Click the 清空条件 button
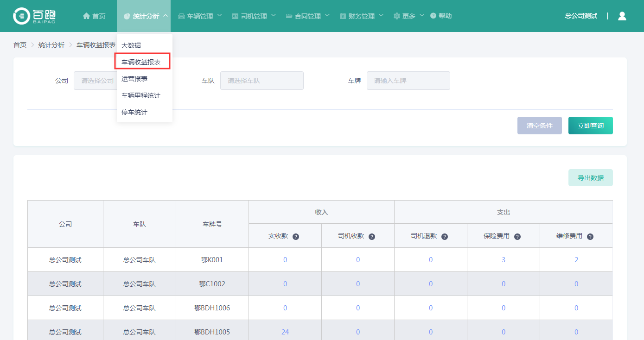 click(x=539, y=126)
